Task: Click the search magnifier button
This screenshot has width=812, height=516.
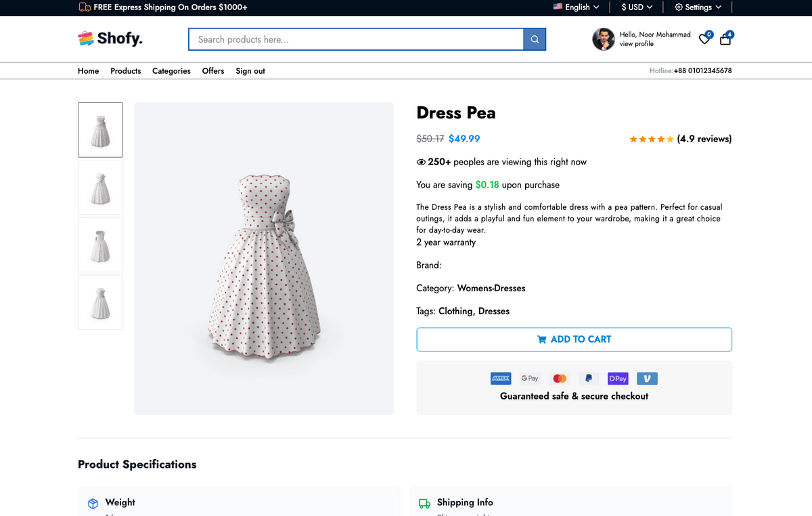Action: 535,39
